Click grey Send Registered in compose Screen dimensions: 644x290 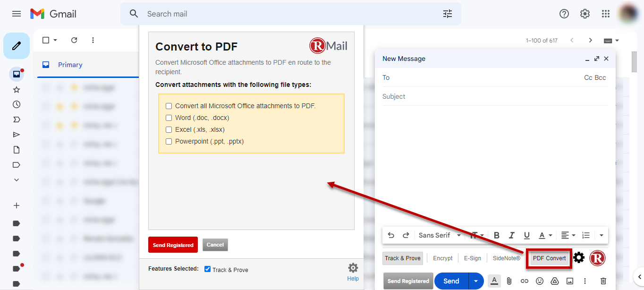point(408,281)
